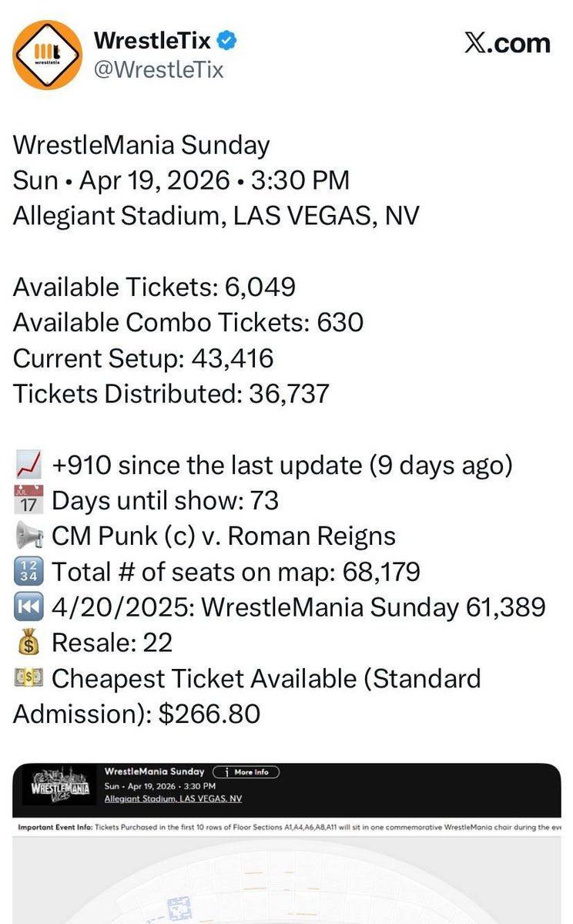Screen dimensions: 573x924
Task: Click the money bag emoji by Resale
Action: pos(28,643)
